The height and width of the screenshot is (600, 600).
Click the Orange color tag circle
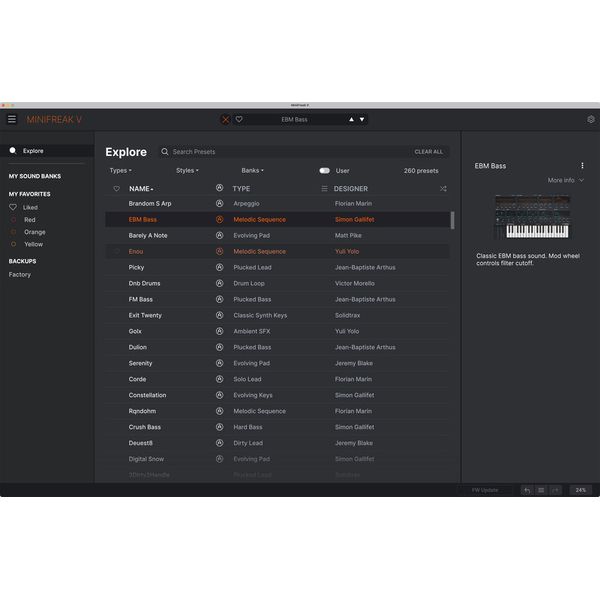click(x=13, y=232)
